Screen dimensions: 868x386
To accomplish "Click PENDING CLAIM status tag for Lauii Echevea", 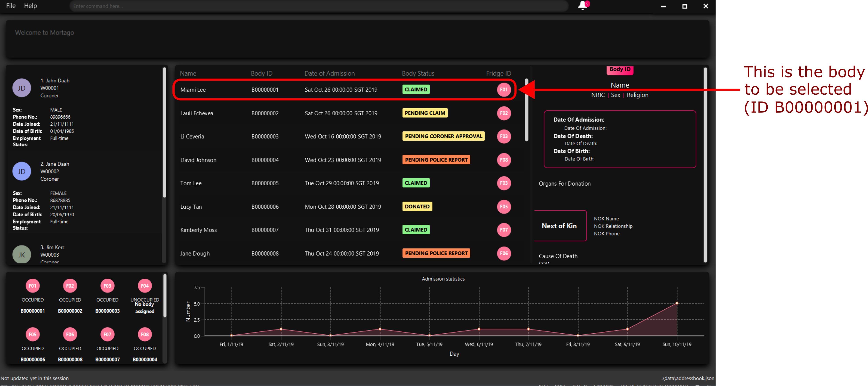I will click(x=425, y=113).
